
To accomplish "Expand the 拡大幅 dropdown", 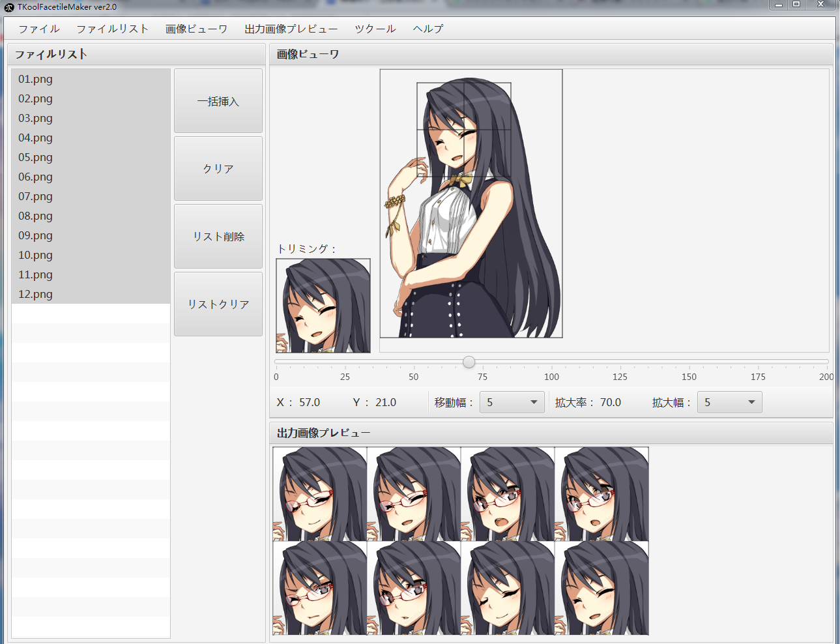I will (730, 402).
